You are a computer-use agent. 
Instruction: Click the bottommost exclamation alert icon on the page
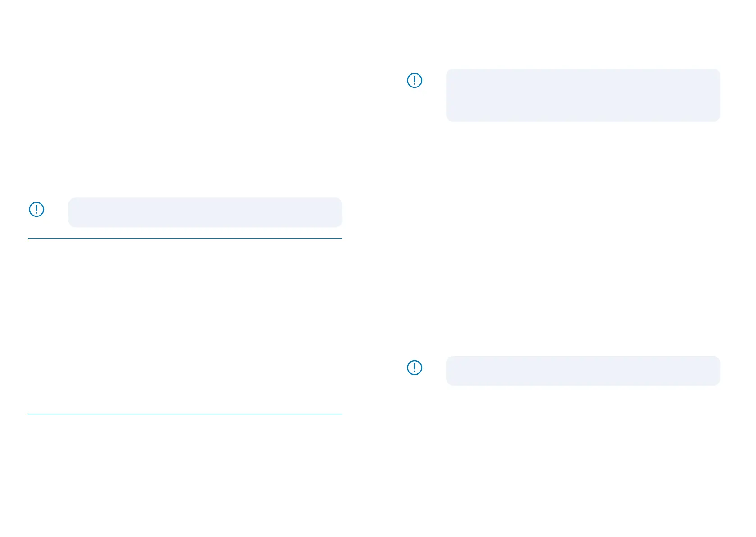tap(414, 367)
